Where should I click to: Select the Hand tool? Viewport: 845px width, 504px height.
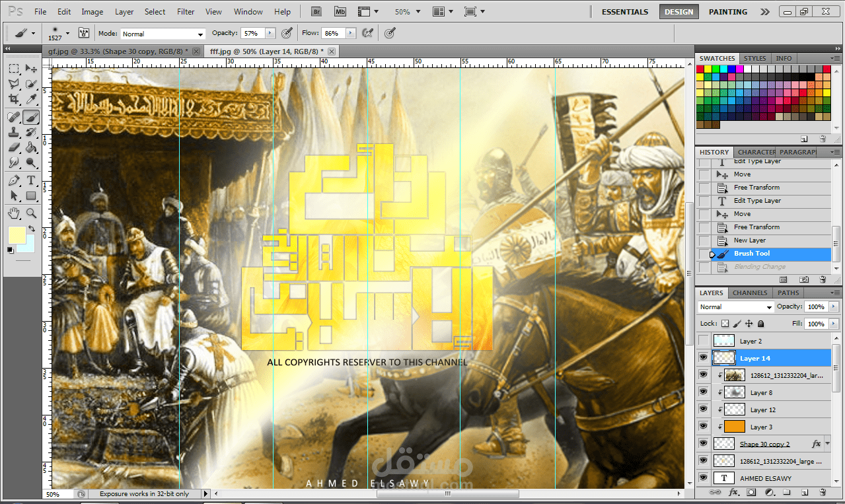[x=14, y=213]
